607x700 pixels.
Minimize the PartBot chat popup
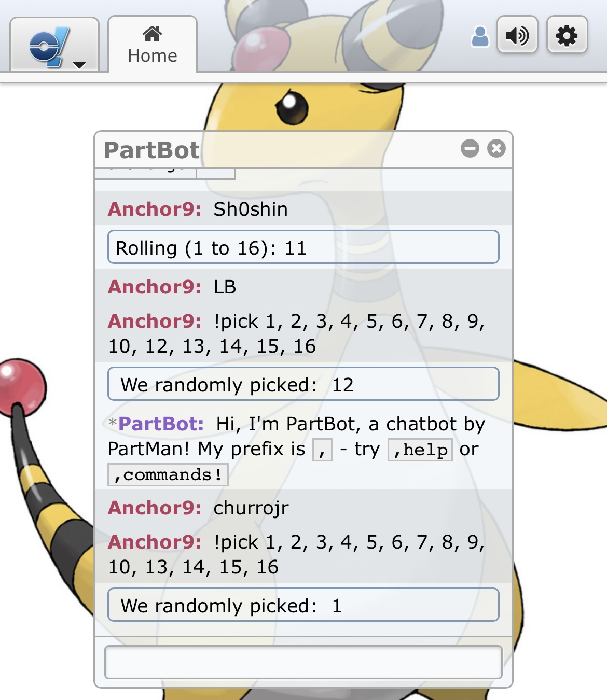tap(470, 148)
